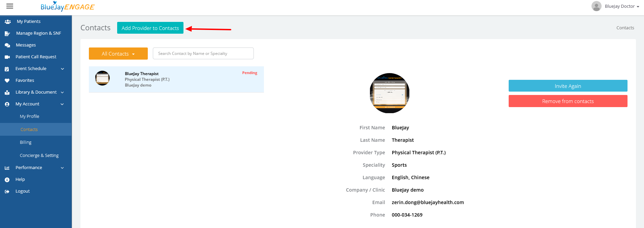Click the Favorites heart icon
This screenshot has height=228, width=644.
[7, 80]
